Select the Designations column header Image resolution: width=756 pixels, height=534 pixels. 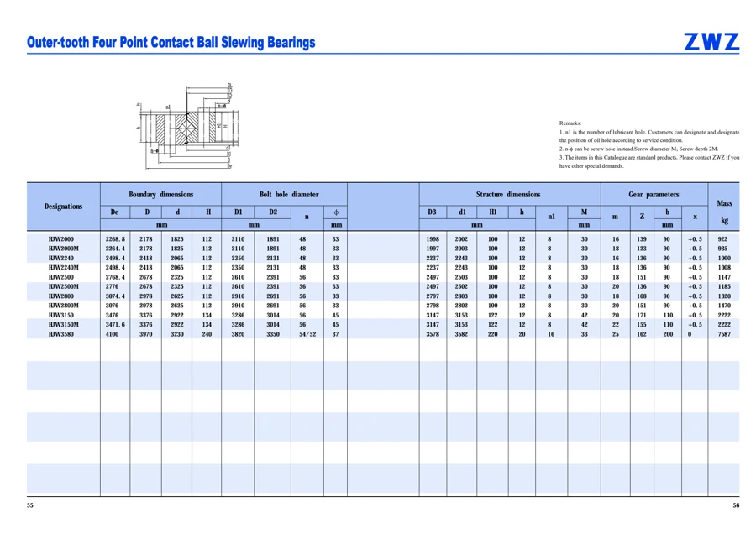click(64, 207)
